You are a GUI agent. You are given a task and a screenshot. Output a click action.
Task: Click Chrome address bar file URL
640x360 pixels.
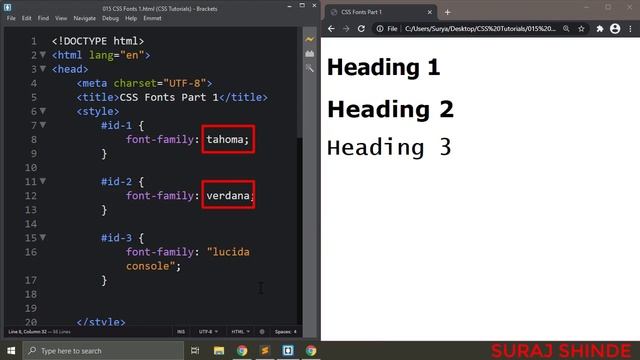(480, 29)
